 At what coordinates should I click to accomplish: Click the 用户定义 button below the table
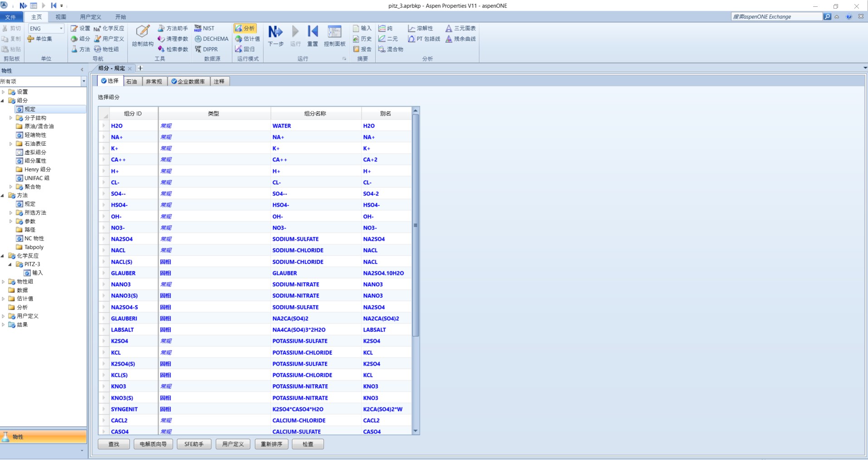point(233,444)
